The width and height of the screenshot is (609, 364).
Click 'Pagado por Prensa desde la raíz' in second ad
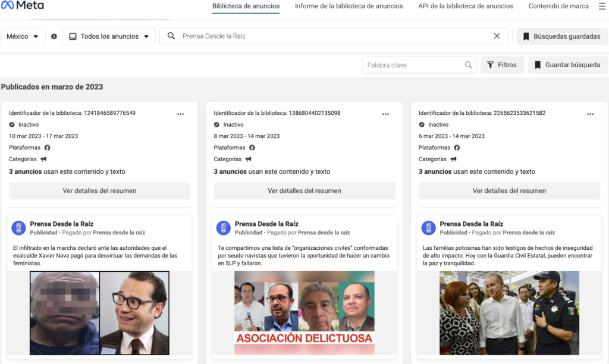pos(309,233)
